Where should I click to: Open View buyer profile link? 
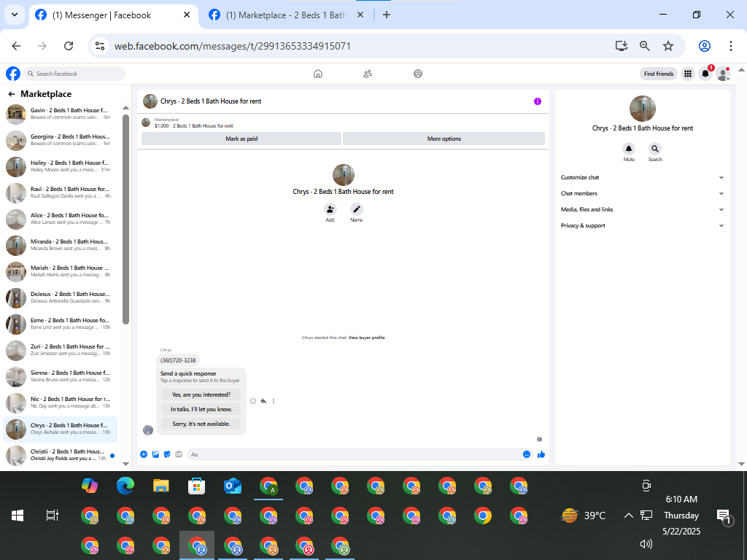pyautogui.click(x=366, y=338)
